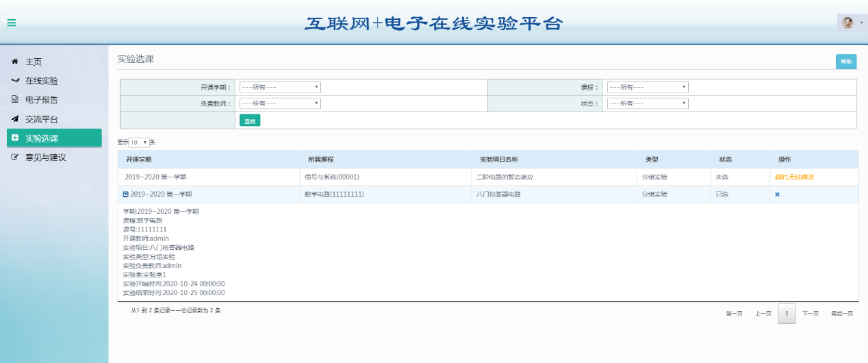Click the home icon beside 主页
Screen dimensions: 868x363
click(14, 62)
